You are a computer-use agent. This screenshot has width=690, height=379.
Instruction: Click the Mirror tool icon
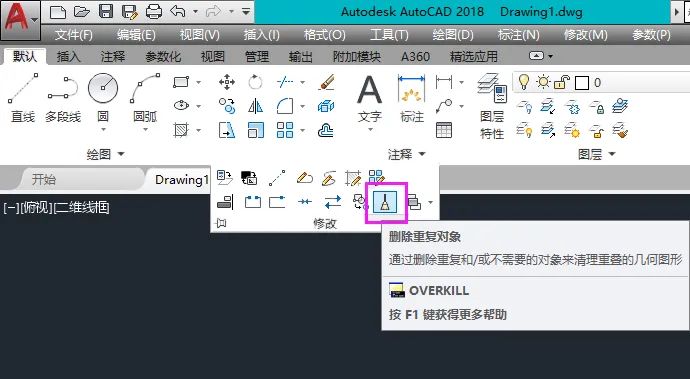click(255, 106)
